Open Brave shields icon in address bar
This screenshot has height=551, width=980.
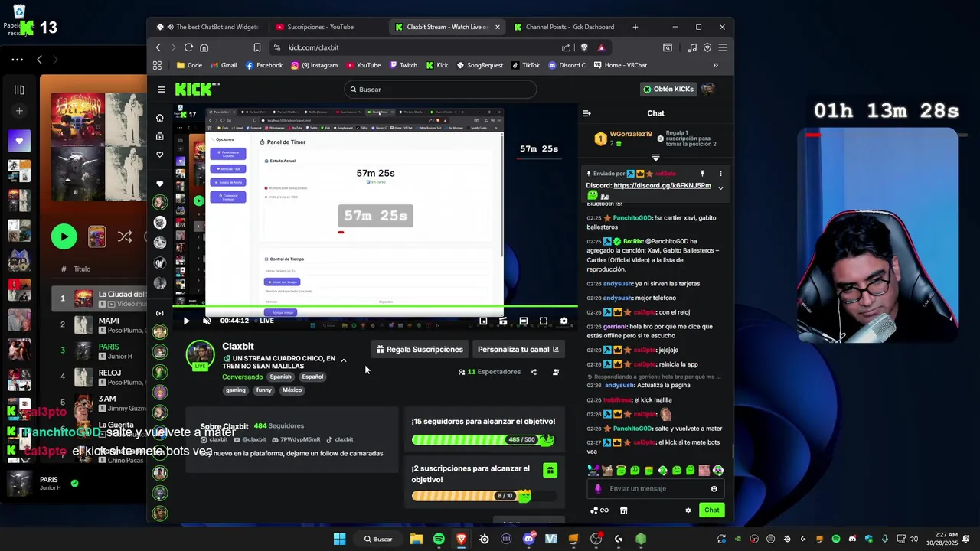coord(584,47)
